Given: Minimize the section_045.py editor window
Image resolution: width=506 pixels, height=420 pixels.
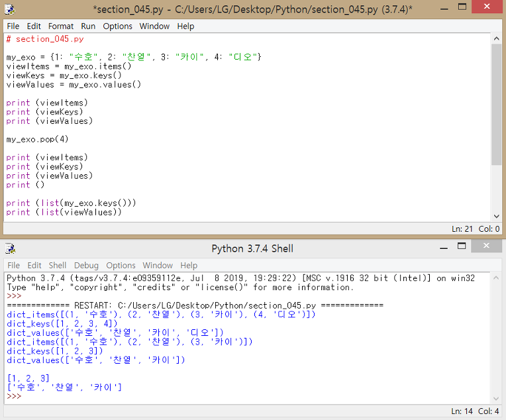Looking at the screenshot, I should coord(444,8).
